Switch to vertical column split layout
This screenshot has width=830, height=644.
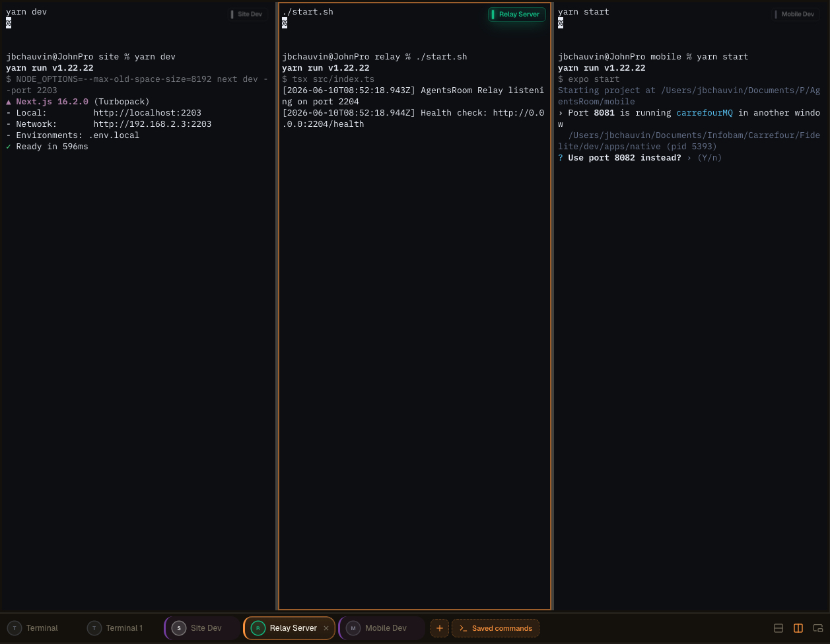(798, 628)
